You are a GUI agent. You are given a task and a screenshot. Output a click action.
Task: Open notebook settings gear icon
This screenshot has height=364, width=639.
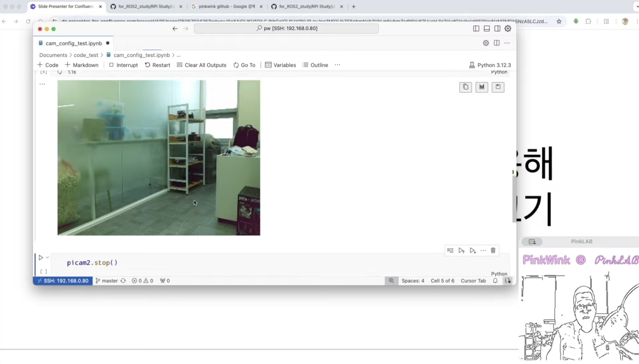485,43
